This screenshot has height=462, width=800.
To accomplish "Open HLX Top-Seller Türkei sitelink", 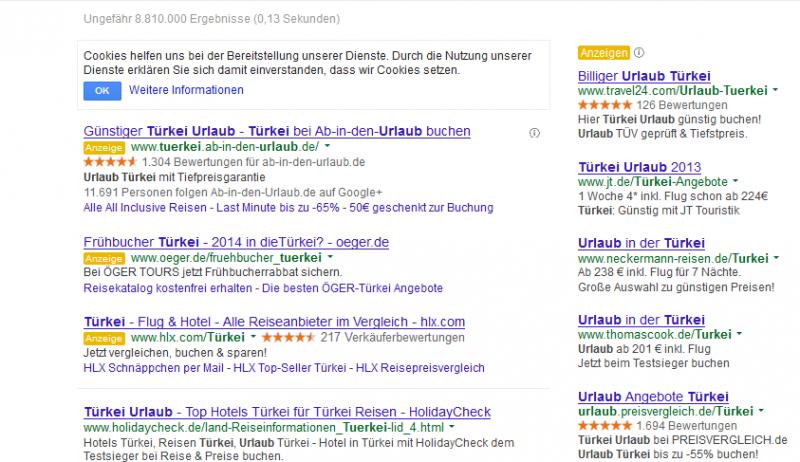I will click(x=290, y=368).
